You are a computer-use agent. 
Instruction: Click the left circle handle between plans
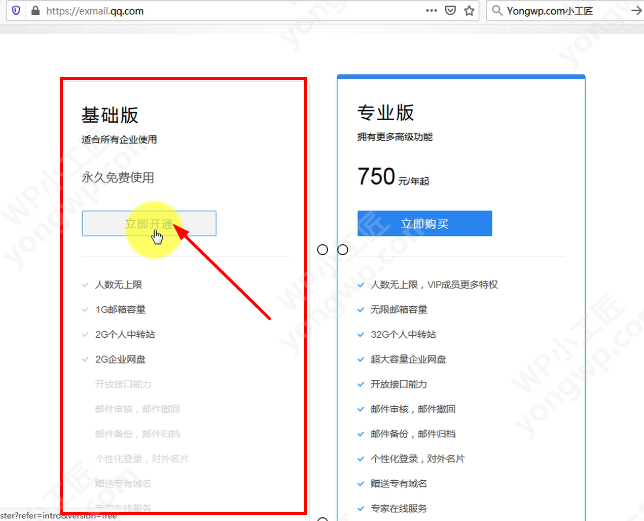click(323, 249)
